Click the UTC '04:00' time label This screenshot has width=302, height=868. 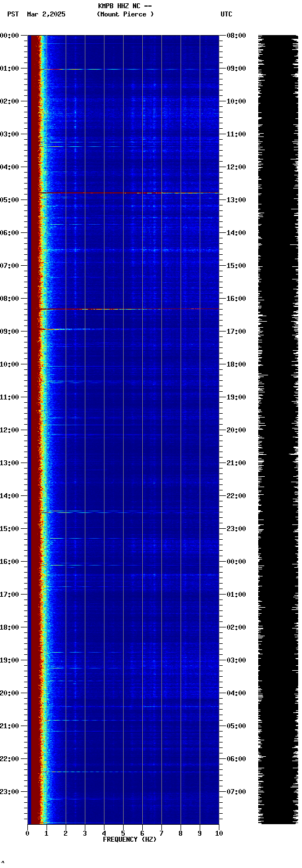(236, 693)
